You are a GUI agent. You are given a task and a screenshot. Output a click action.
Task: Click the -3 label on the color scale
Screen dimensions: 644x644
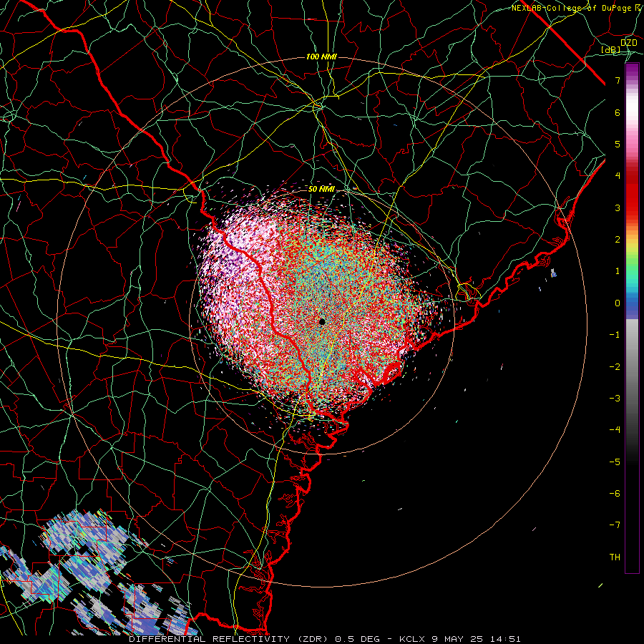615,399
